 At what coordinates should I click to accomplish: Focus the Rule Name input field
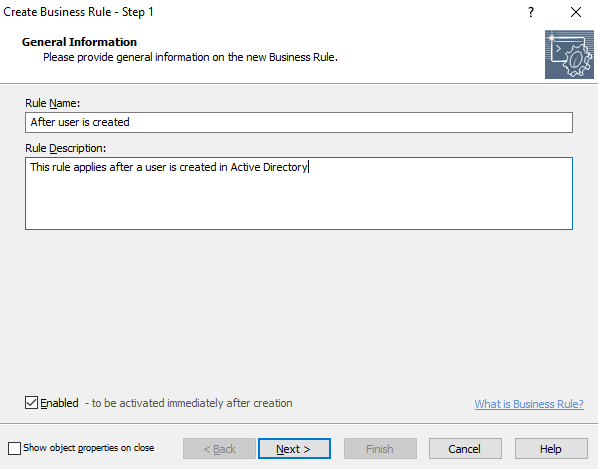[x=299, y=122]
